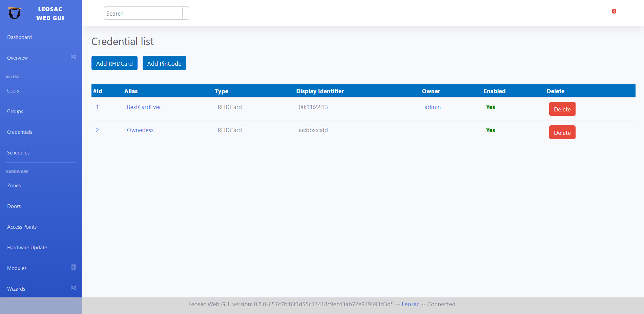Click the small icon next to Modules
Screen dimensions: 644x314
74,267
